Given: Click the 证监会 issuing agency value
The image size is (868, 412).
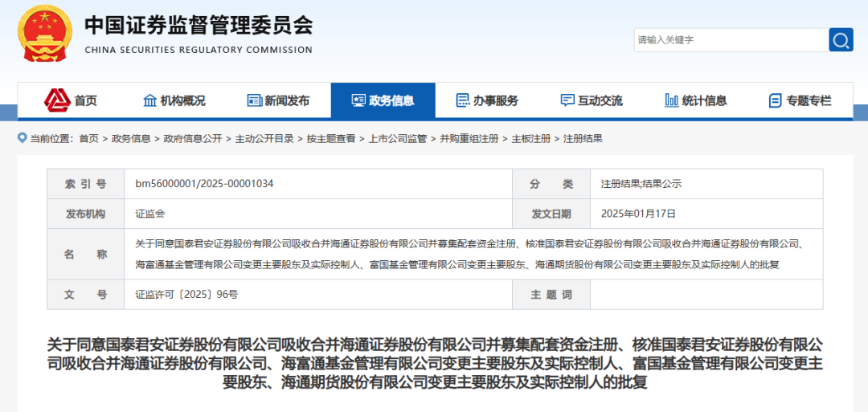Looking at the screenshot, I should 150,214.
